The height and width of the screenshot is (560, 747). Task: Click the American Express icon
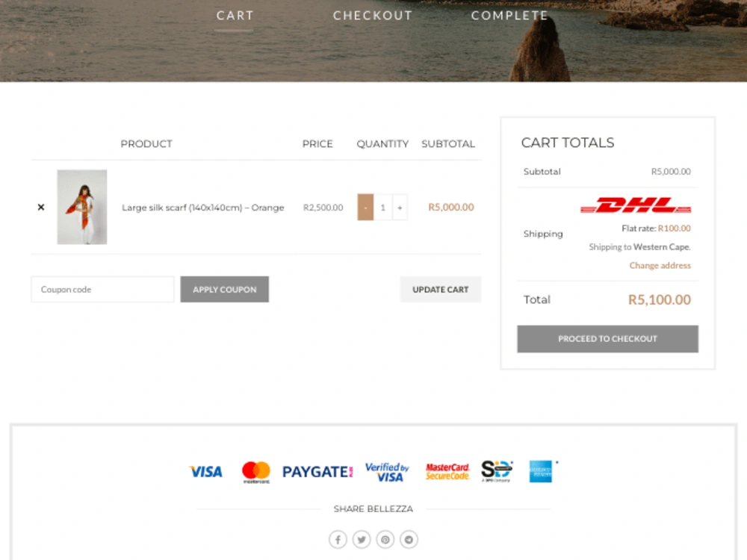coord(541,471)
